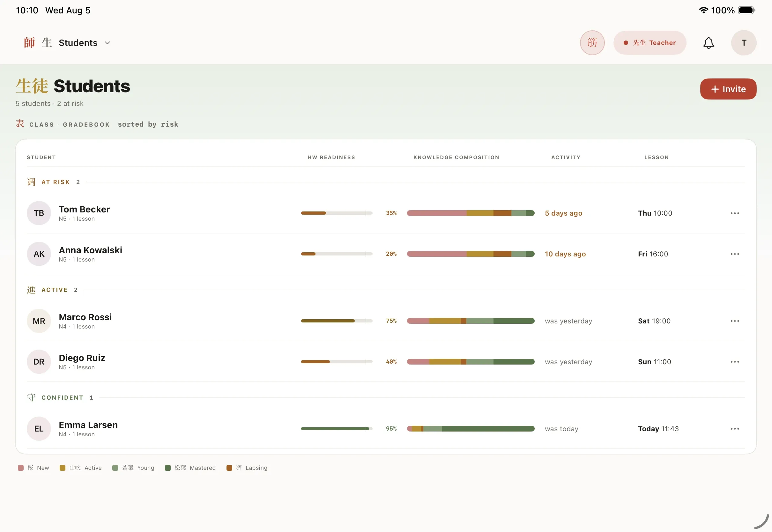
Task: Collapse the Confident group header
Action: pos(60,397)
